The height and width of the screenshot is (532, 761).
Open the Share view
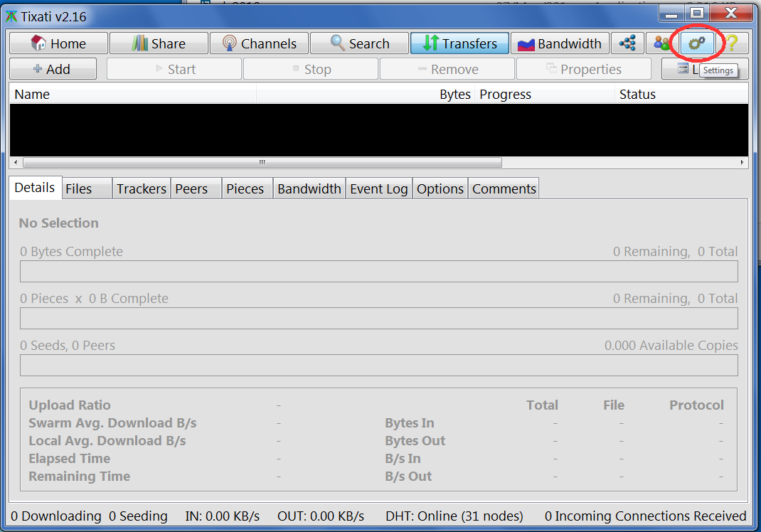tap(159, 43)
